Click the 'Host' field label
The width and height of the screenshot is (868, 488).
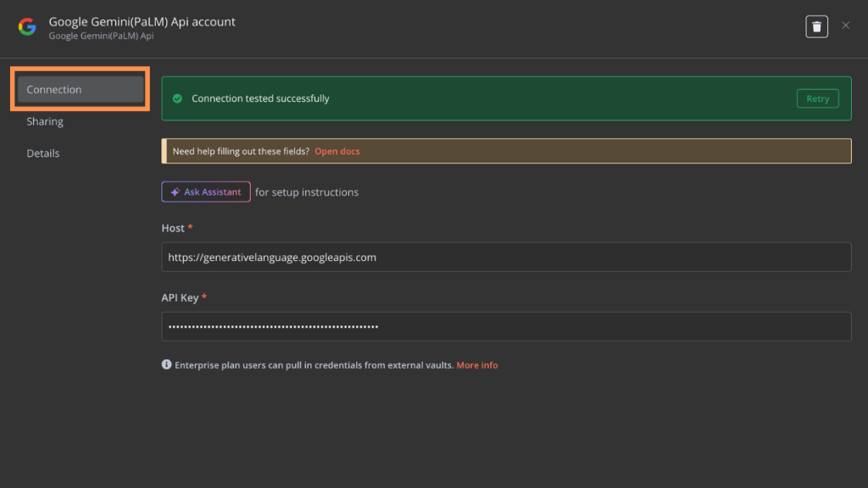[x=173, y=228]
